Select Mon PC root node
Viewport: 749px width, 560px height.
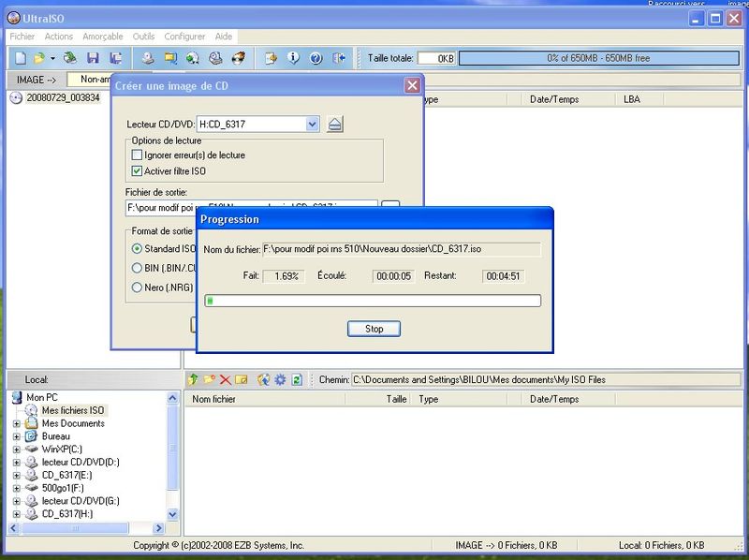[42, 398]
